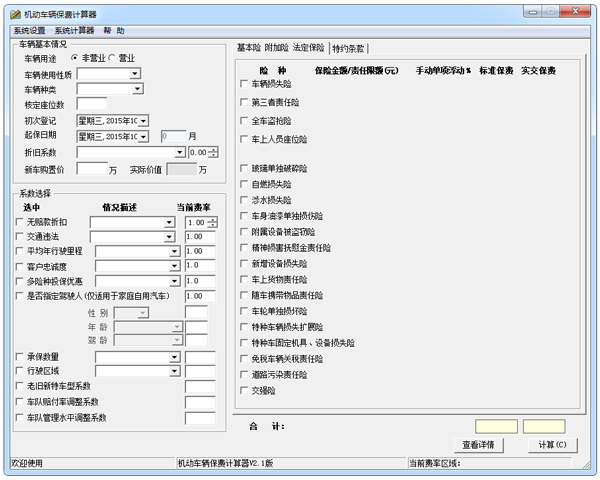The width and height of the screenshot is (600, 480).
Task: Check the 无赔款折扣 checkbox
Action: [x=19, y=222]
